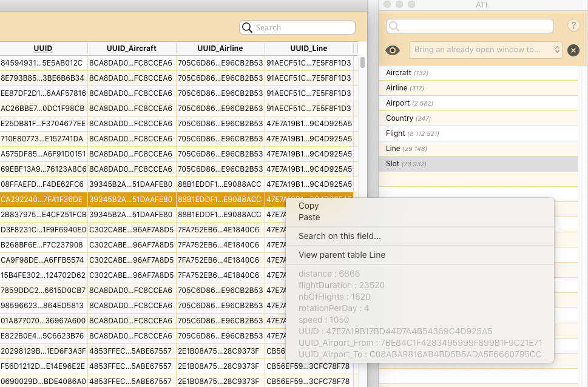588x387 pixels.
Task: Focus the ATL window search input
Action: click(x=470, y=26)
